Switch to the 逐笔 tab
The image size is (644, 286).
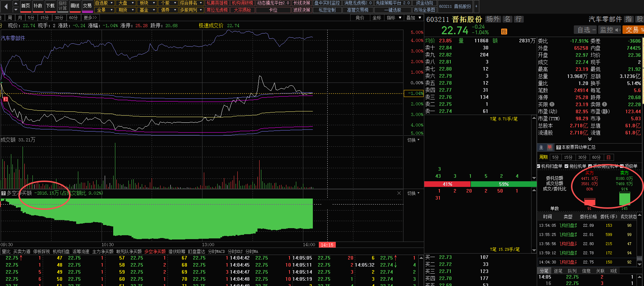(558, 271)
